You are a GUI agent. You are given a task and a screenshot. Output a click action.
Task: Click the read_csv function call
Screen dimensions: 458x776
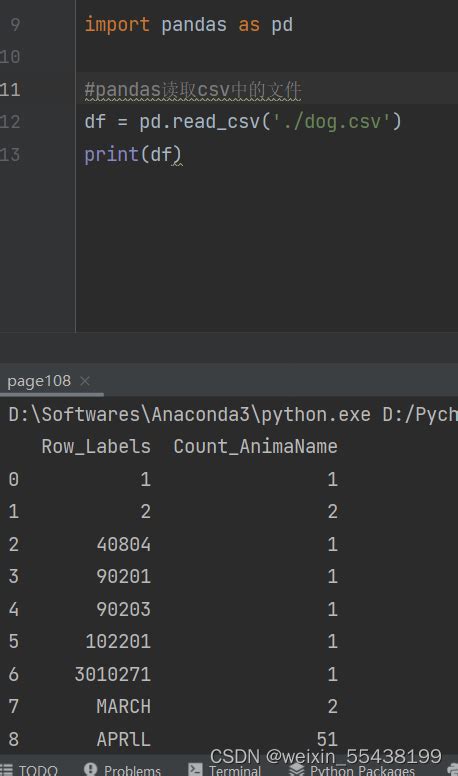[216, 122]
